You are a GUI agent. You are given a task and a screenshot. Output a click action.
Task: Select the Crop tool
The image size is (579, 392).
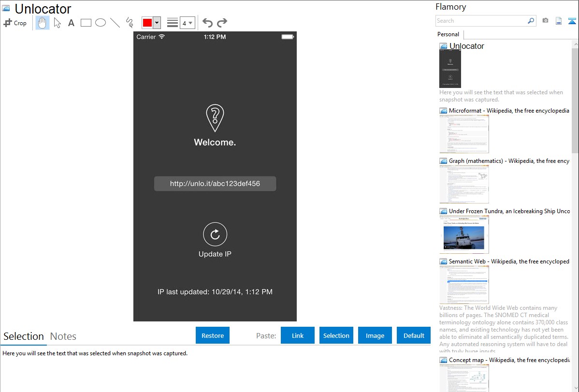15,23
